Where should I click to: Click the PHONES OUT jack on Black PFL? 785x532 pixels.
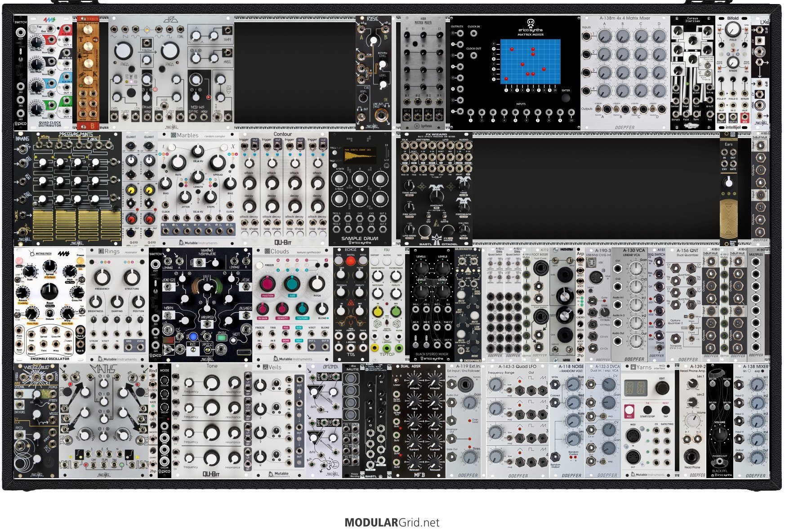719,462
